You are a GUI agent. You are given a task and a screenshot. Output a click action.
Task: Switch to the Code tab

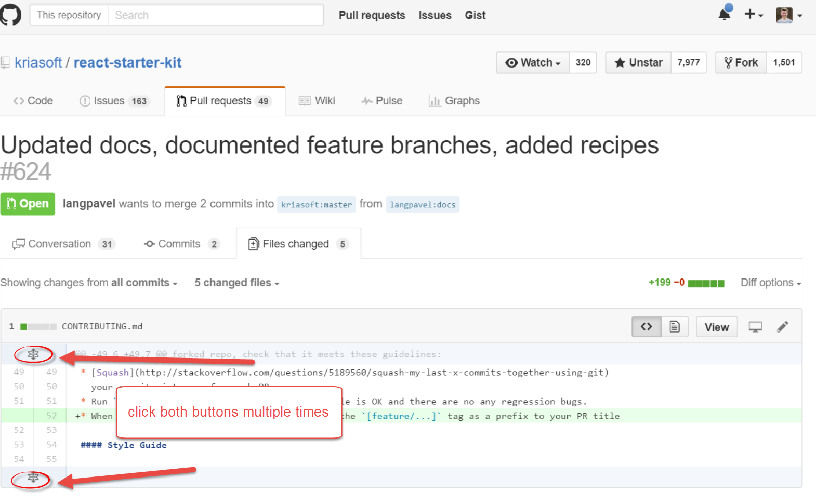pos(33,101)
